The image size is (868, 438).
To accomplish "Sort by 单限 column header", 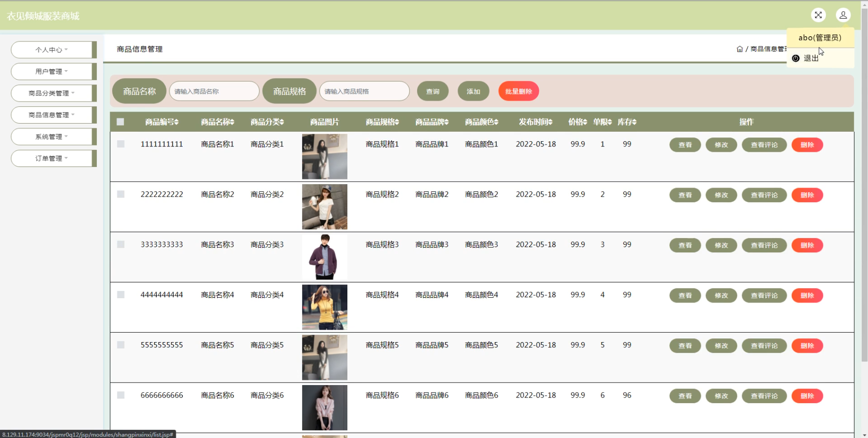I will (x=602, y=122).
